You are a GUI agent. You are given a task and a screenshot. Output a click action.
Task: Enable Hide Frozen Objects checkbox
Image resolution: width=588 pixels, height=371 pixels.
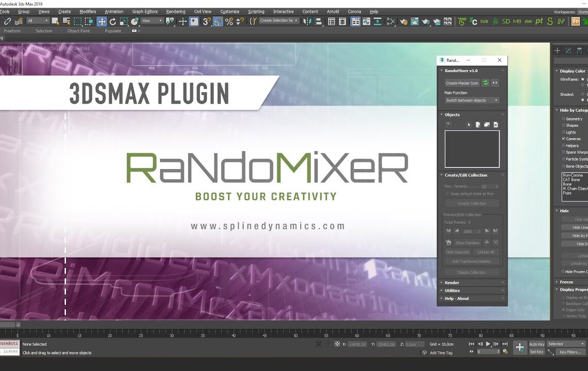pyautogui.click(x=563, y=272)
